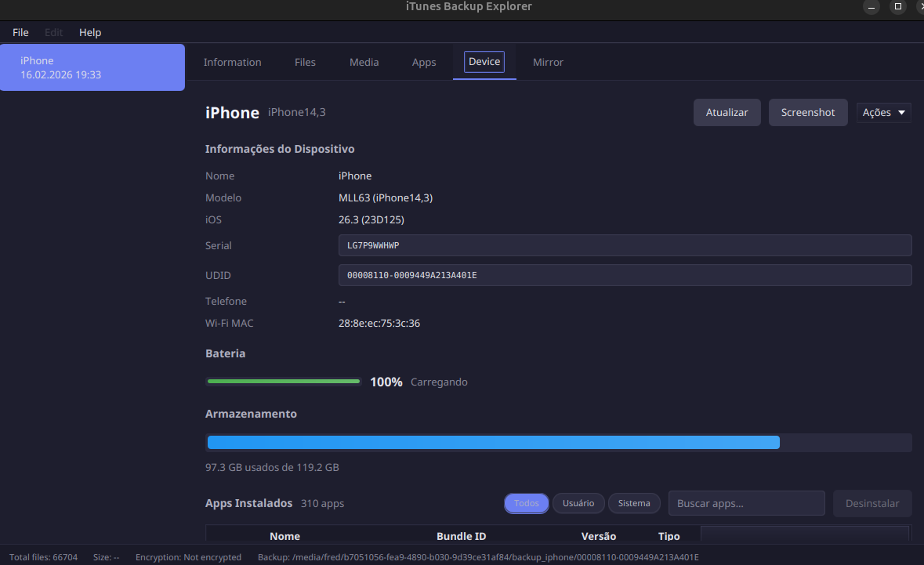Maximize the iTunes Backup Explorer window
This screenshot has height=565, width=924.
click(x=897, y=6)
